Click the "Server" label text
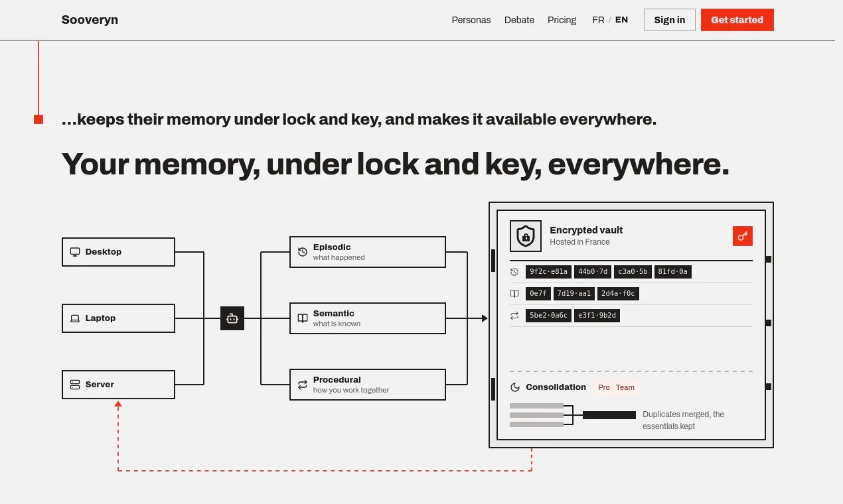 [x=100, y=385]
